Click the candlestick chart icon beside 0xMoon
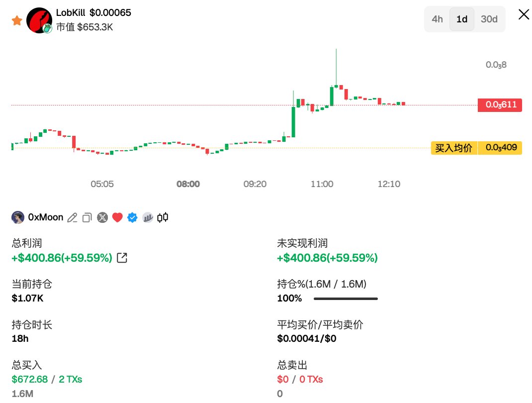The width and height of the screenshot is (532, 403). [163, 217]
